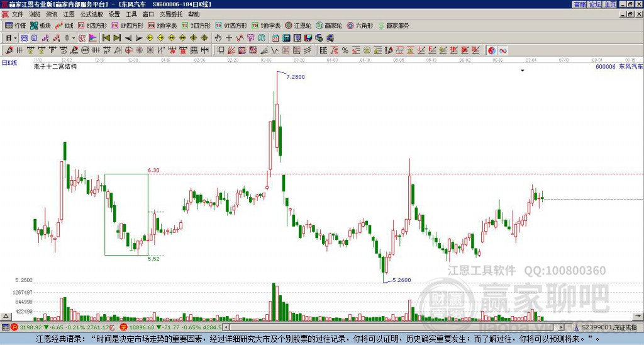The height and width of the screenshot is (345, 644).
Task: Open the calculator icon in toolbar
Action: click(x=287, y=38)
